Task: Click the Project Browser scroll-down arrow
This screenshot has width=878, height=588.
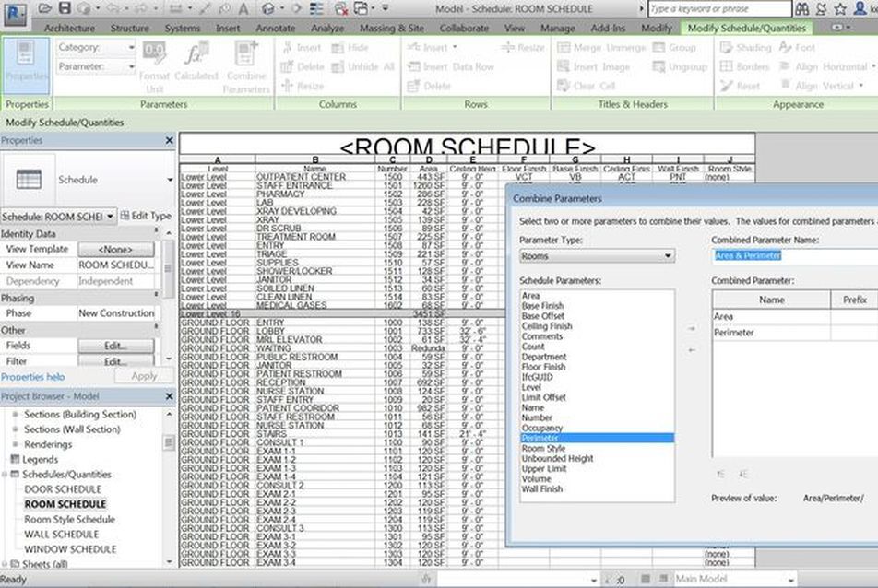Action: [x=170, y=561]
